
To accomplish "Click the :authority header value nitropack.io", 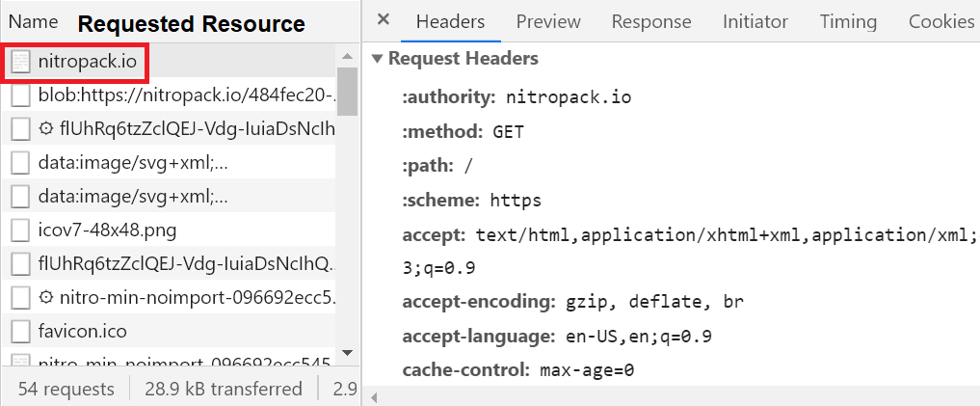I will [x=569, y=97].
